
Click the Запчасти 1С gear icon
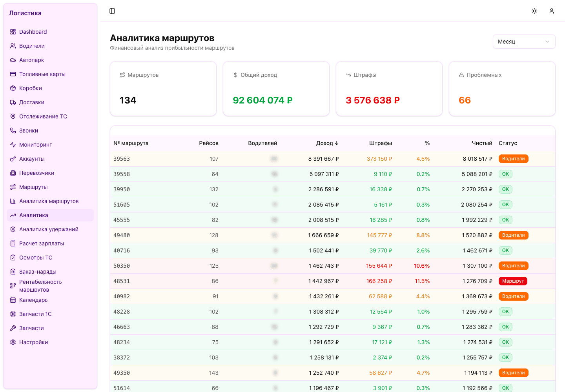coord(13,314)
